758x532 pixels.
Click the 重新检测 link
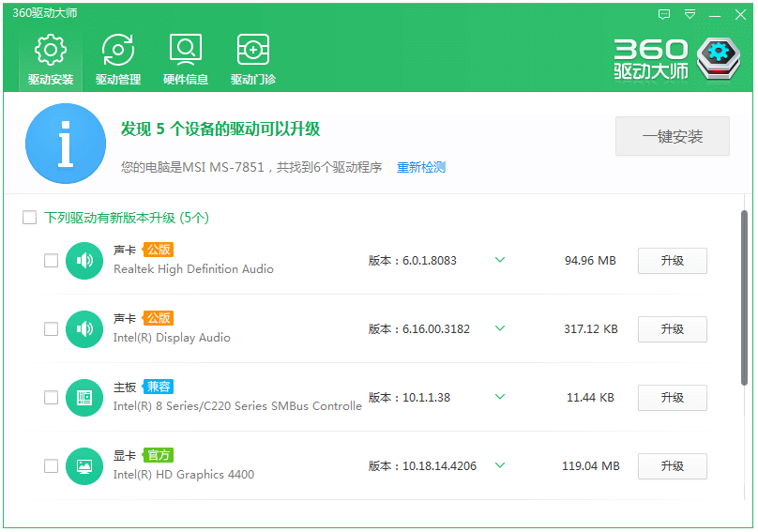pyautogui.click(x=421, y=167)
